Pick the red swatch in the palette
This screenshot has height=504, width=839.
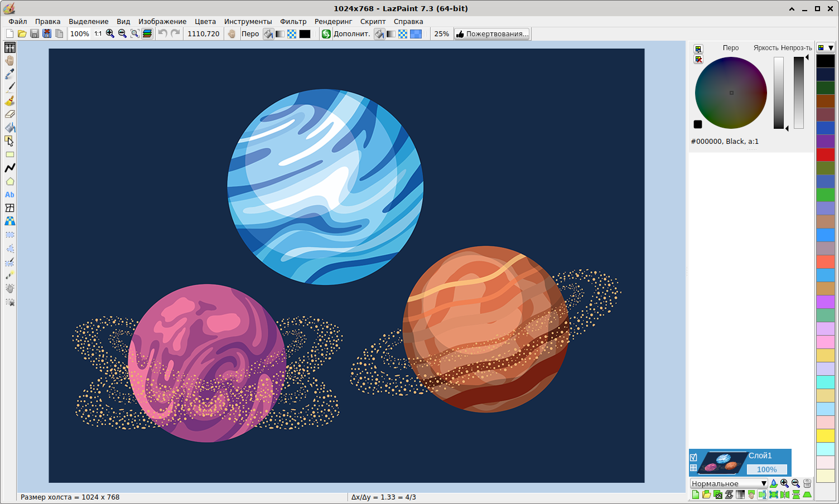pyautogui.click(x=825, y=154)
